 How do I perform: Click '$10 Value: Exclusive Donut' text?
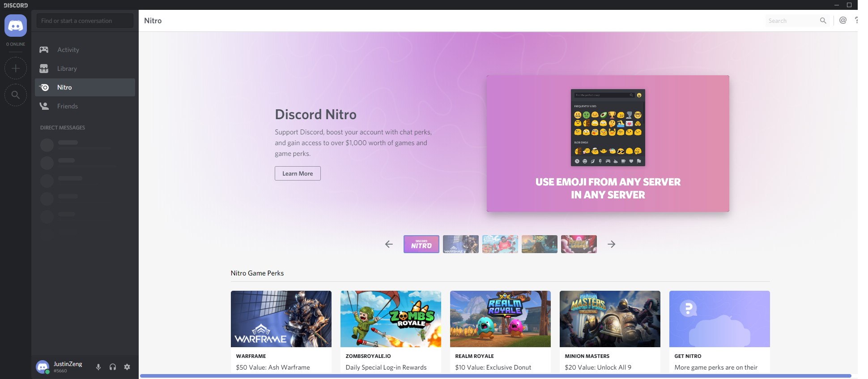[493, 367]
